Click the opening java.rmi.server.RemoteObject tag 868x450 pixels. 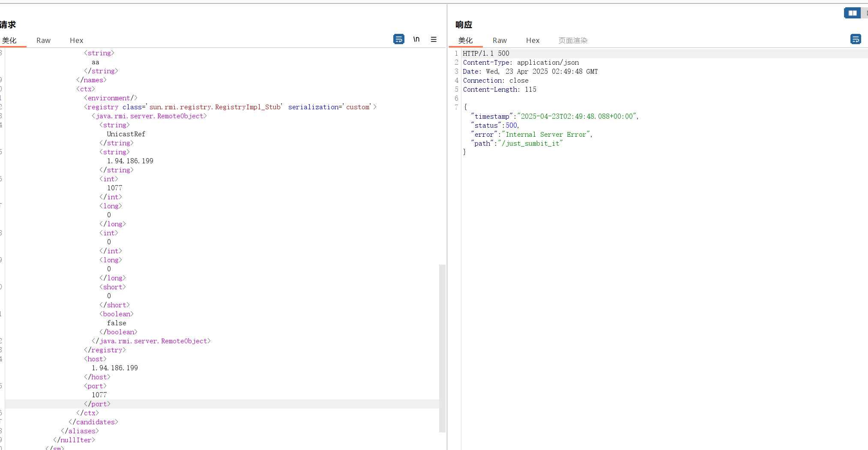point(149,116)
